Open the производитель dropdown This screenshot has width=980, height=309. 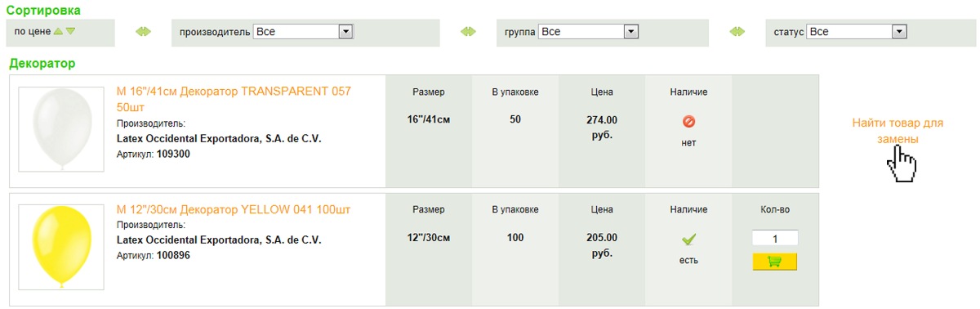[303, 32]
